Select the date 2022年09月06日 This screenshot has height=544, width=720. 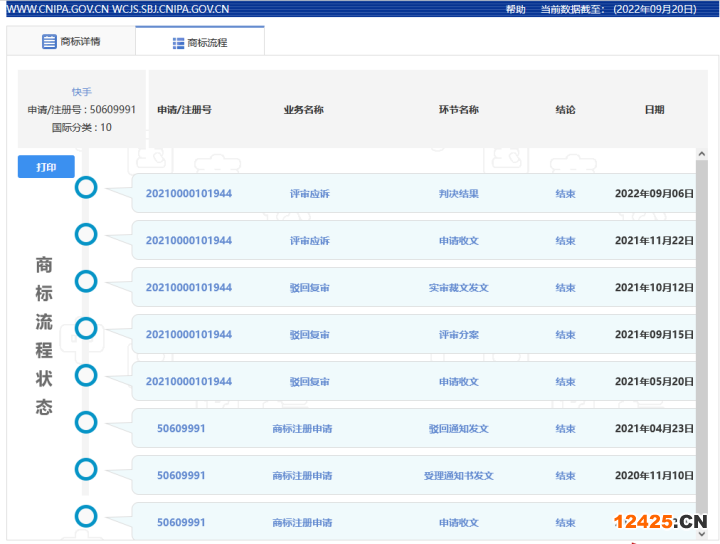tap(654, 194)
